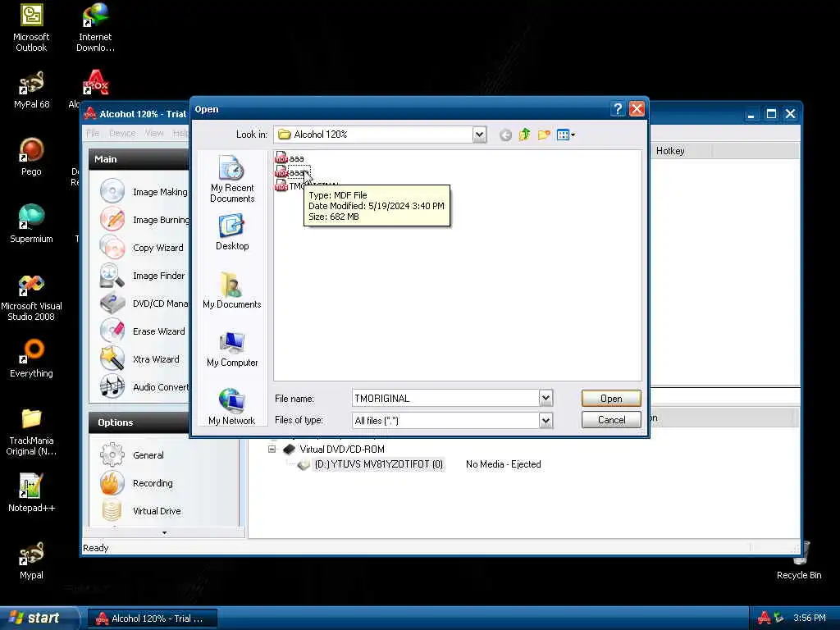Open Supermium desktop shortcut
The image size is (840, 630).
(x=31, y=224)
